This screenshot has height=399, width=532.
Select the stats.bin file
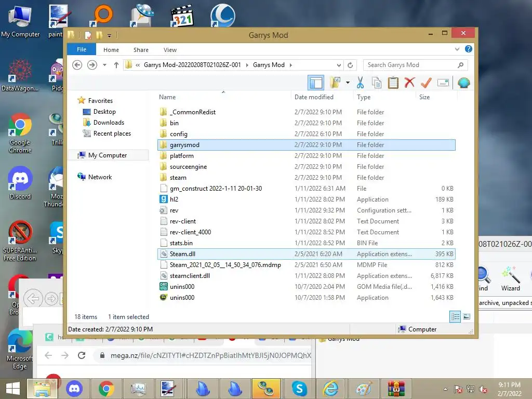point(307,243)
